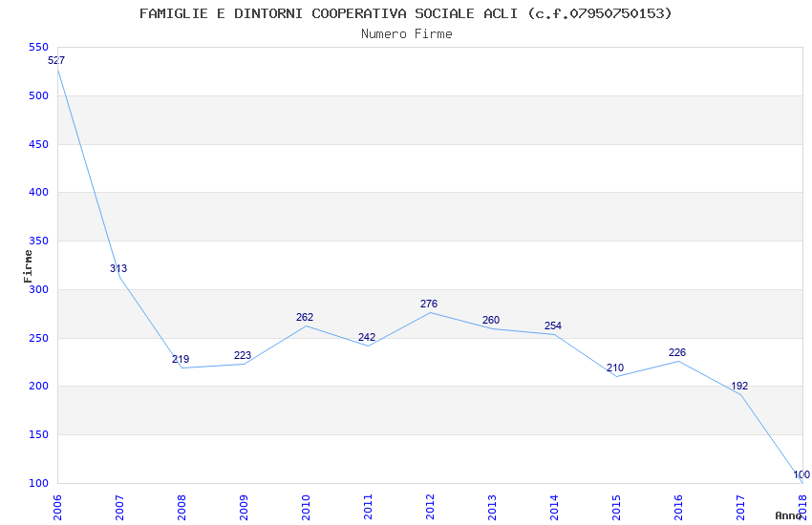Click the y-axis value 200

point(38,387)
